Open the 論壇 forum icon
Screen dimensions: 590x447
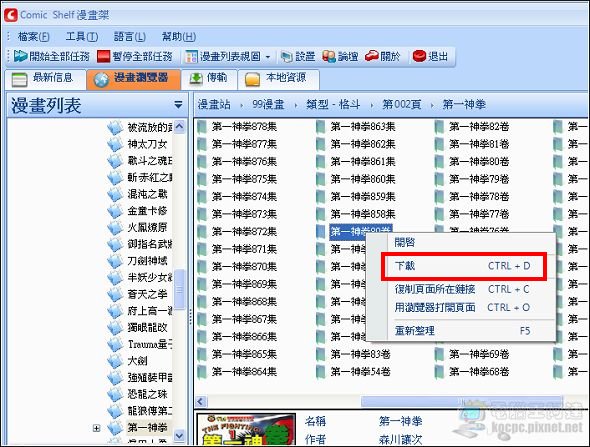click(329, 57)
